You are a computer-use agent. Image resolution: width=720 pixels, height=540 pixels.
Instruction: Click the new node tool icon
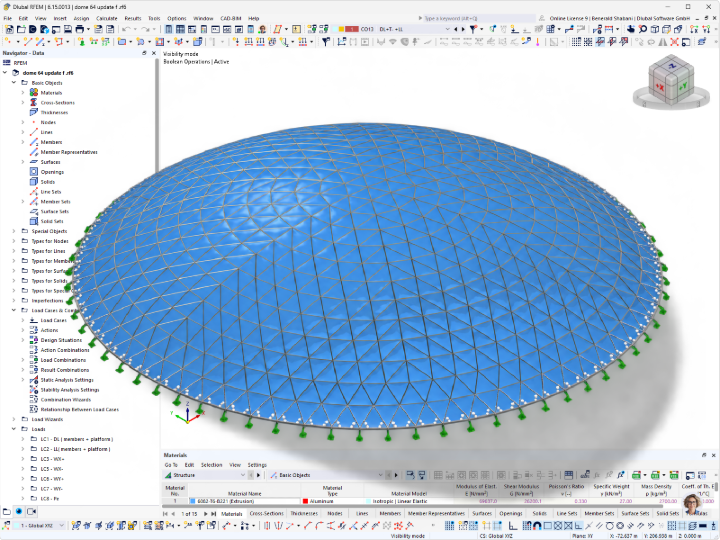(x=8, y=42)
